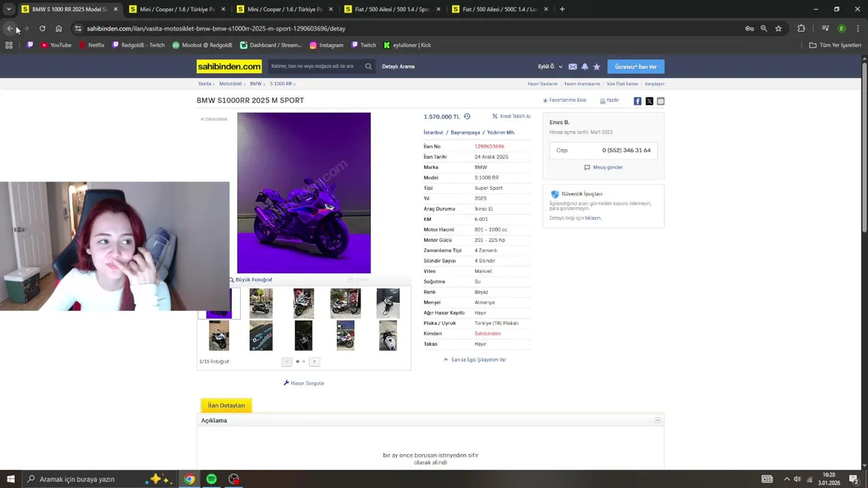Reload the page in Chrome
The image size is (868, 488).
(x=42, y=28)
